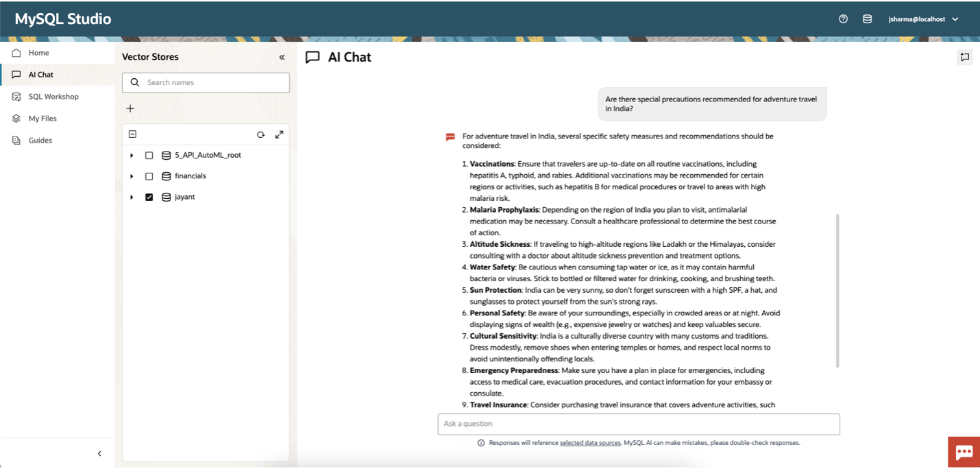
Task: Click the Home house icon
Action: pyautogui.click(x=16, y=53)
